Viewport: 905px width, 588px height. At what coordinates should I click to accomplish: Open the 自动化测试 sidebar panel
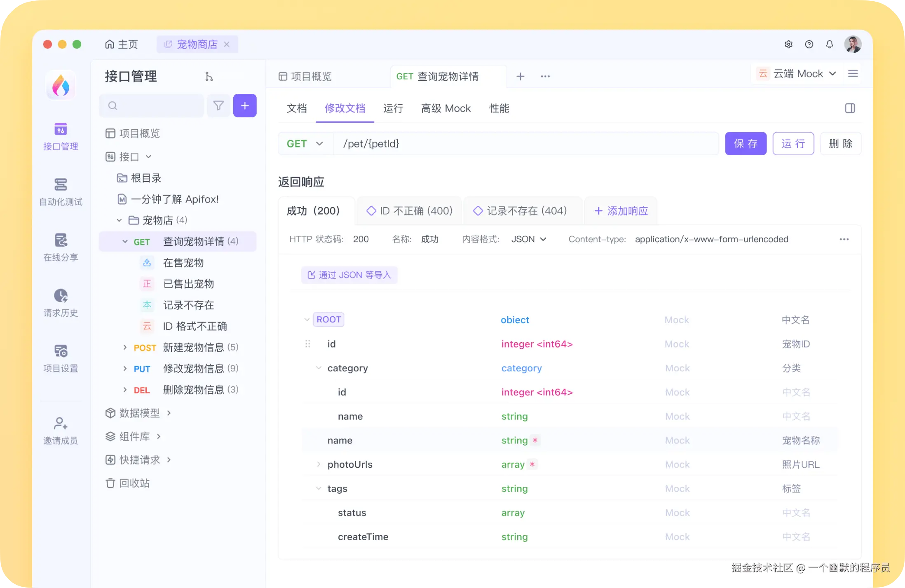[60, 191]
